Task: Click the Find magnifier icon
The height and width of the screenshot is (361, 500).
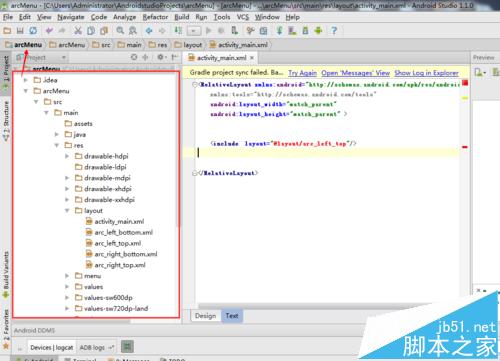Action: (x=120, y=31)
